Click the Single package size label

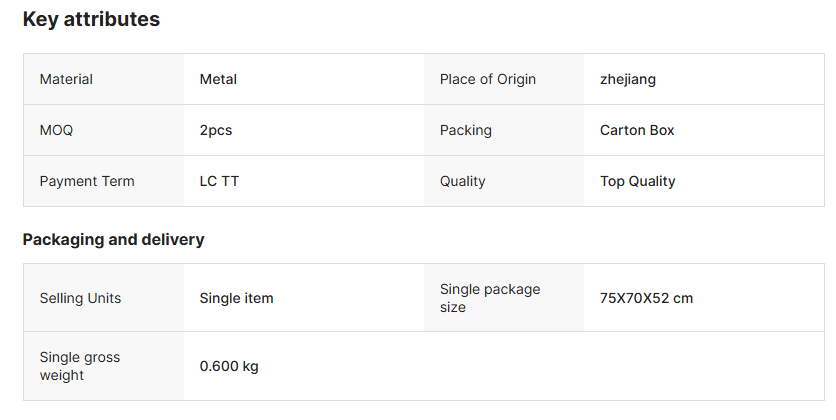pyautogui.click(x=490, y=298)
